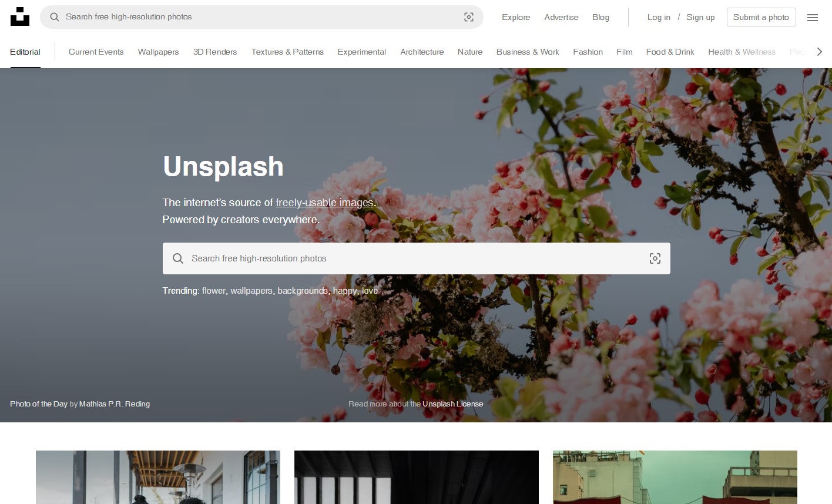
Task: Click trending term happy
Action: (345, 291)
